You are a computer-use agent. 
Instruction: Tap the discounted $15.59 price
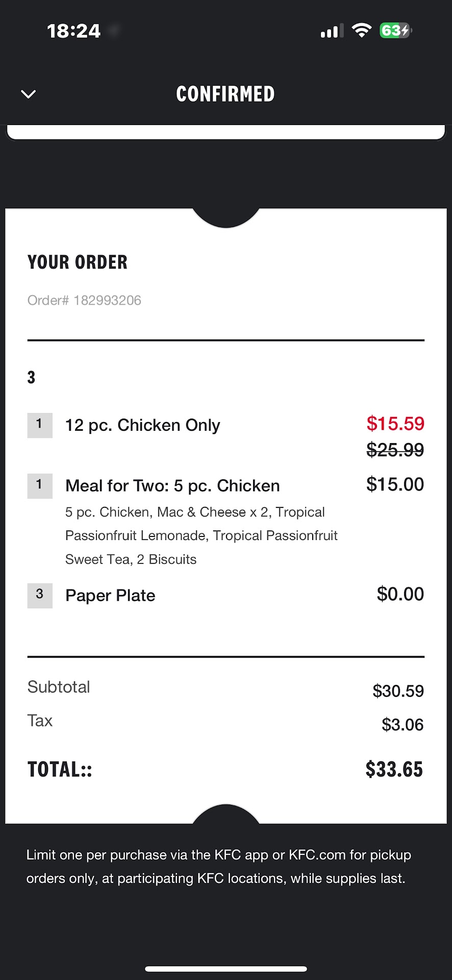click(x=395, y=424)
